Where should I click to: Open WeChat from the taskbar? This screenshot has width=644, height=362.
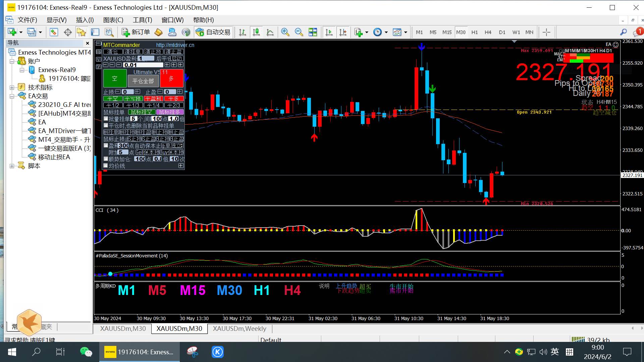[x=86, y=352]
